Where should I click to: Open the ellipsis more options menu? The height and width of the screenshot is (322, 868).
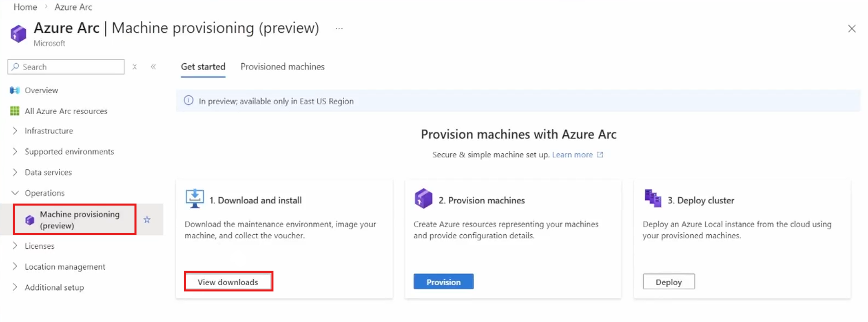[339, 29]
